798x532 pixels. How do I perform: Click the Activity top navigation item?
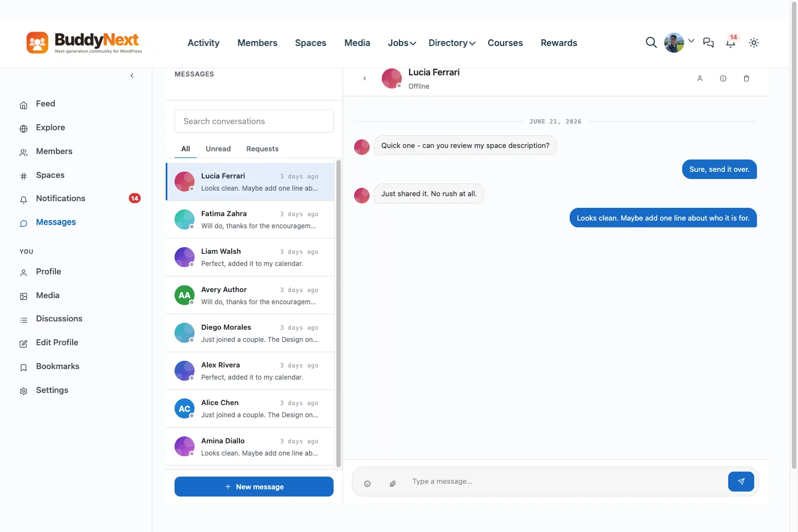coord(203,43)
